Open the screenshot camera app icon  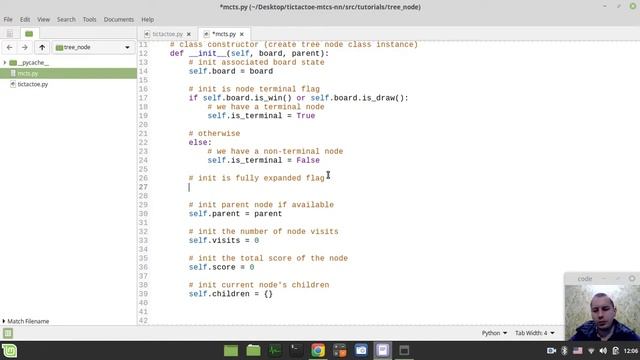click(x=361, y=351)
